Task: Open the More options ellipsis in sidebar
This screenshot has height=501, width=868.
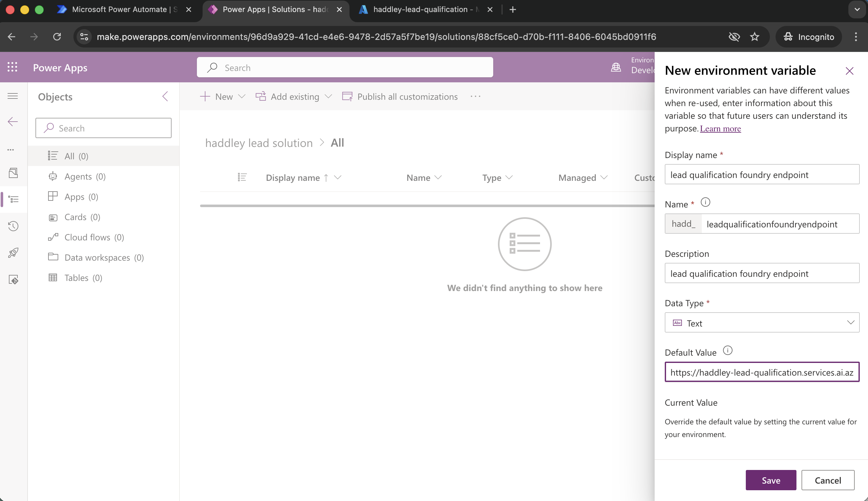Action: 11,150
